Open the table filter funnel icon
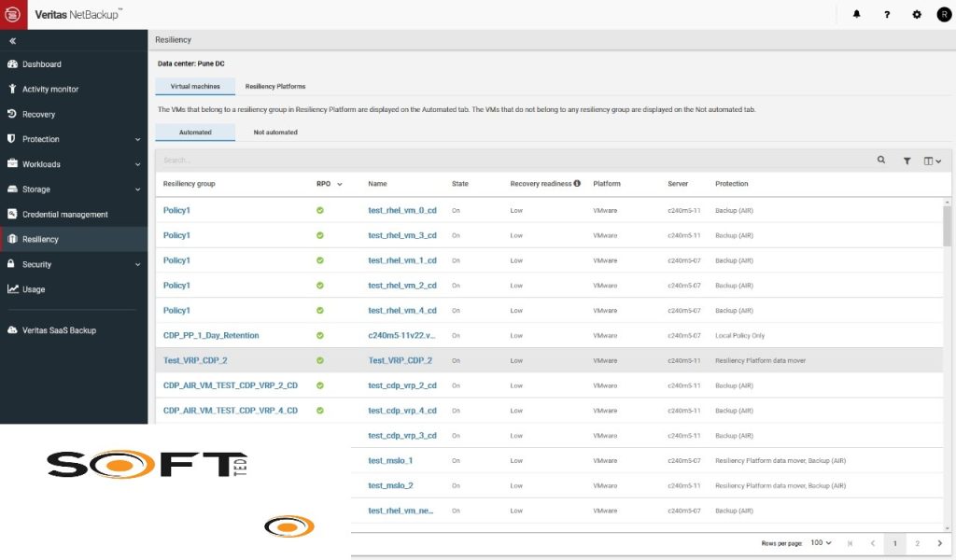The image size is (956, 560). pos(907,161)
